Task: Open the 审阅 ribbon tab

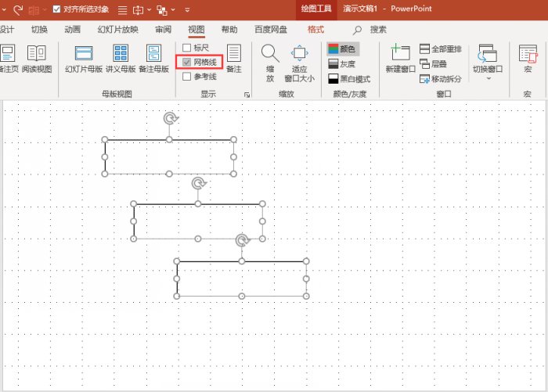Action: (x=163, y=30)
